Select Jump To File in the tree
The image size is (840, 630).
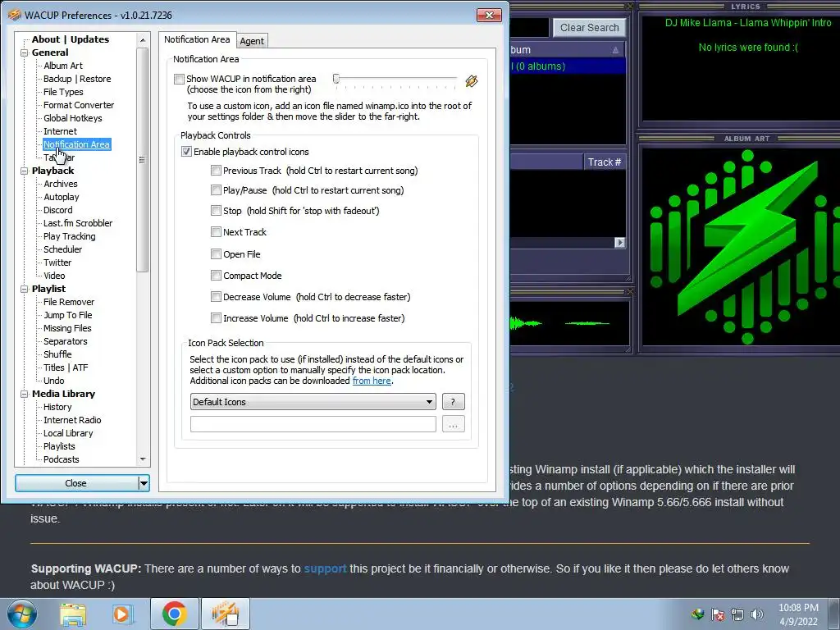[x=68, y=315]
